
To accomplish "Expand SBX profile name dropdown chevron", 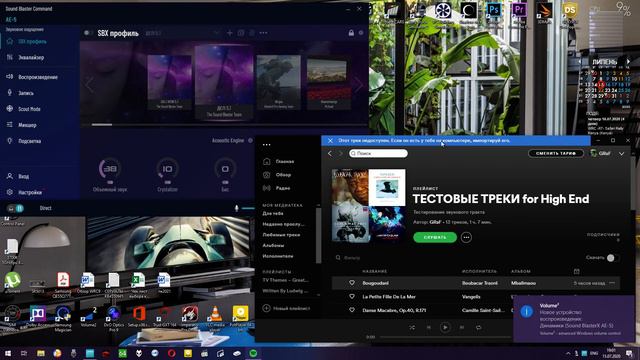I will [216, 33].
